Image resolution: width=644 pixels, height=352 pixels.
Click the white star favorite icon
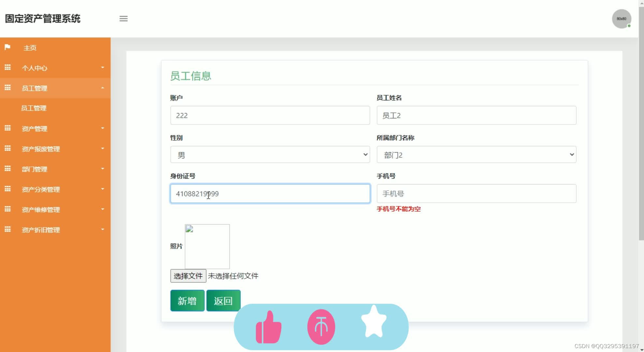[374, 321]
